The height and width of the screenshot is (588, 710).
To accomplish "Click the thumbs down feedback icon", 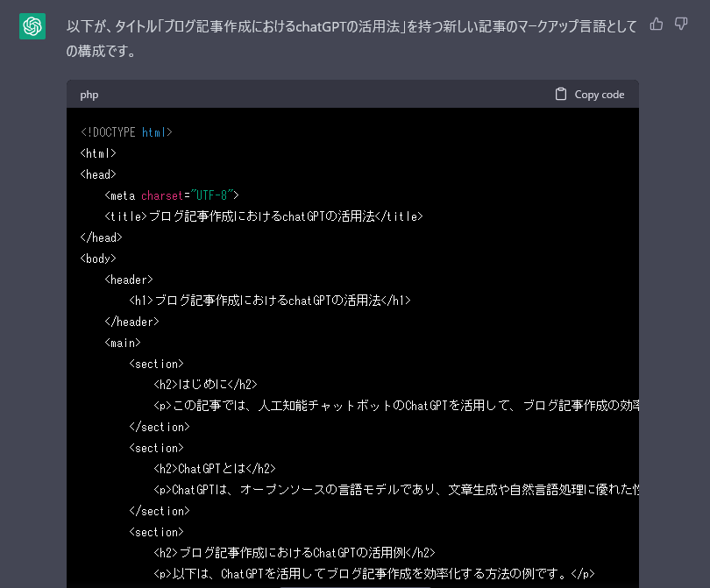I will [x=681, y=24].
